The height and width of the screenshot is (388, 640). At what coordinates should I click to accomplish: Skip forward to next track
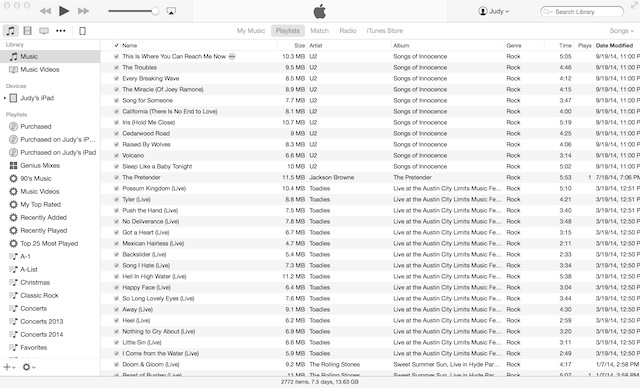pos(83,11)
